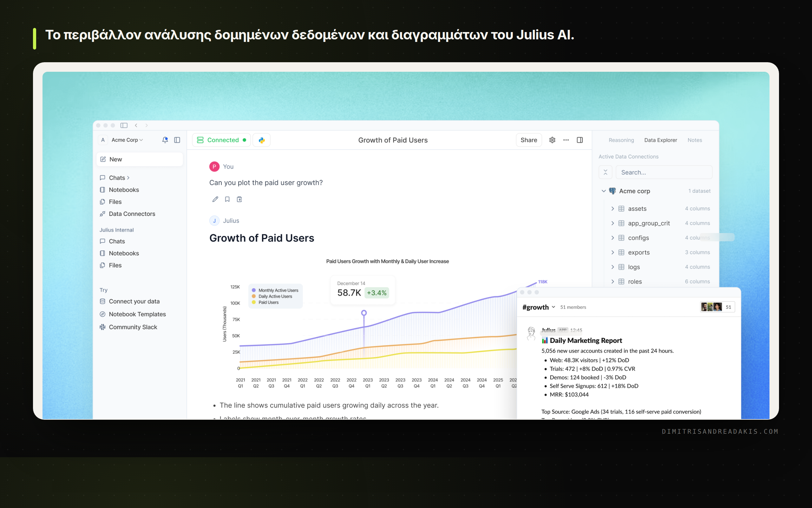
Task: Open Notebooks in the top sidebar section
Action: click(124, 190)
